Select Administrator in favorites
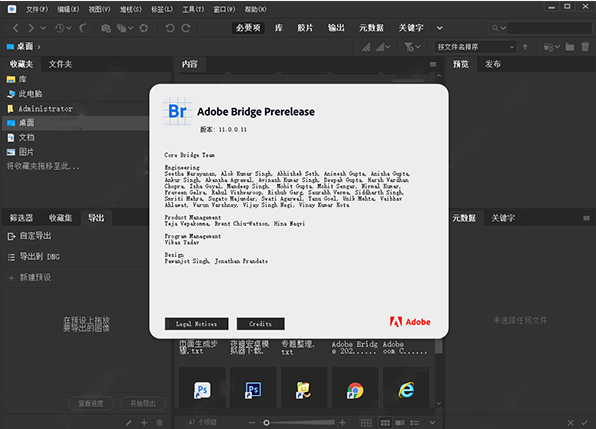 [x=46, y=109]
